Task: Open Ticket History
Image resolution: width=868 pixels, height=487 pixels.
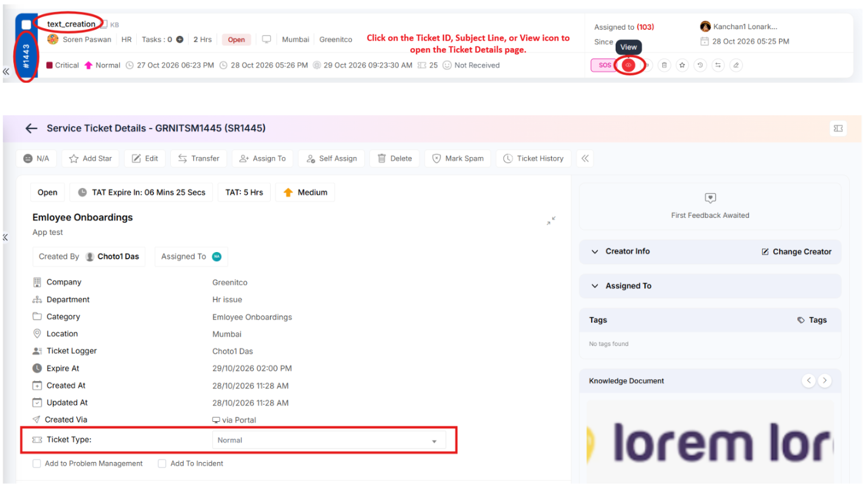Action: (x=533, y=158)
